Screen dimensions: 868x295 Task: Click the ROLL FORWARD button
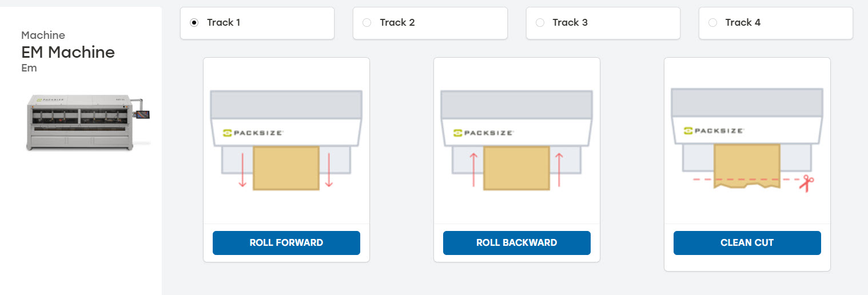click(286, 242)
